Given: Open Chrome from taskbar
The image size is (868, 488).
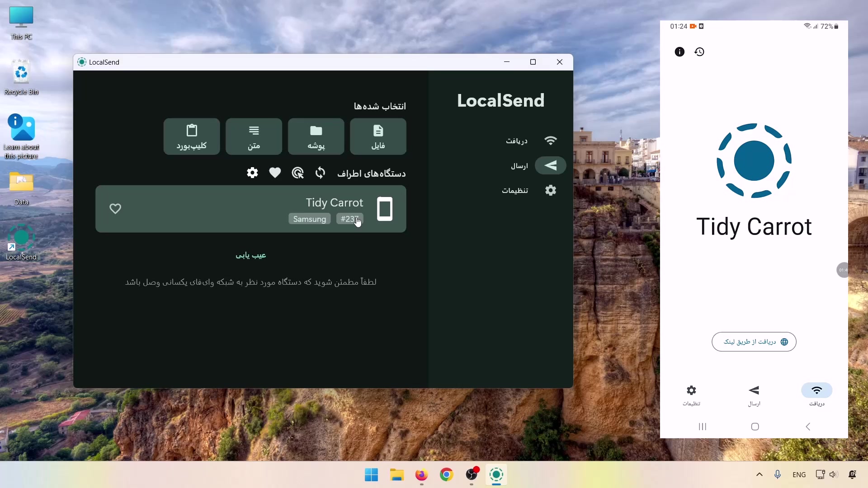Looking at the screenshot, I should coord(446,475).
